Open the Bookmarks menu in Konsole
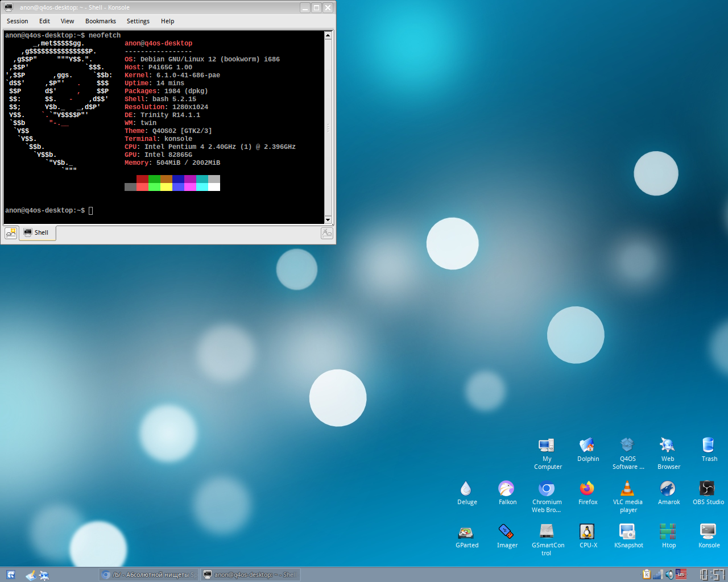Image resolution: width=728 pixels, height=582 pixels. [100, 22]
